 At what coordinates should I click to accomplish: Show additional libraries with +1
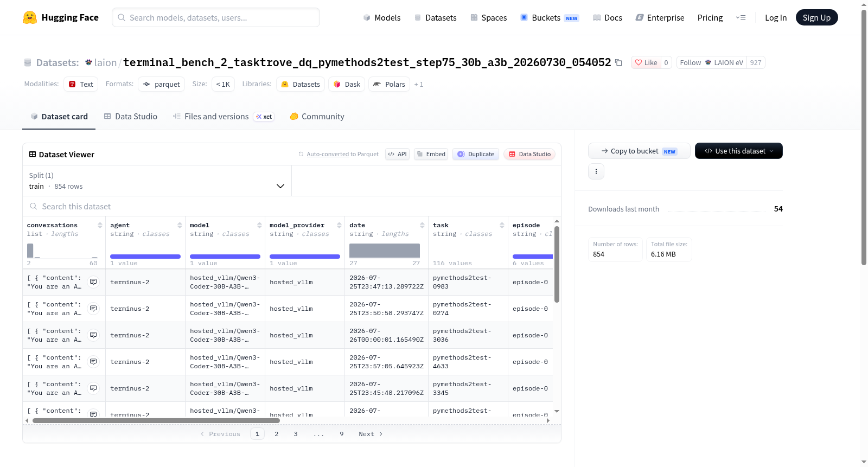click(419, 84)
